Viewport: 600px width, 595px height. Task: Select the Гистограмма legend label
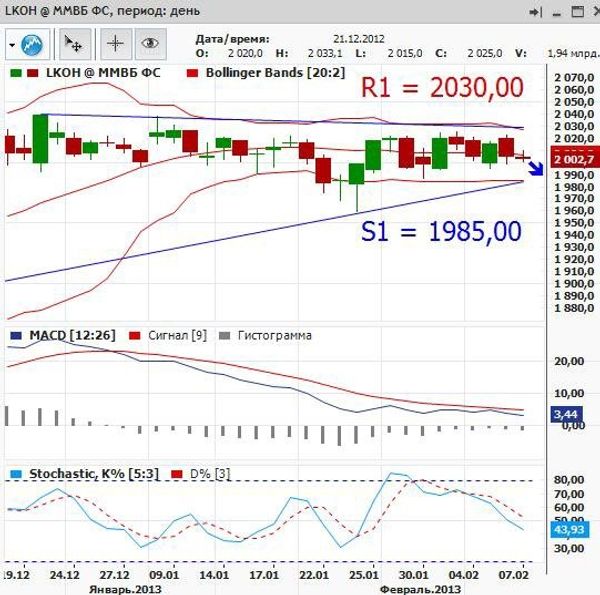point(275,336)
